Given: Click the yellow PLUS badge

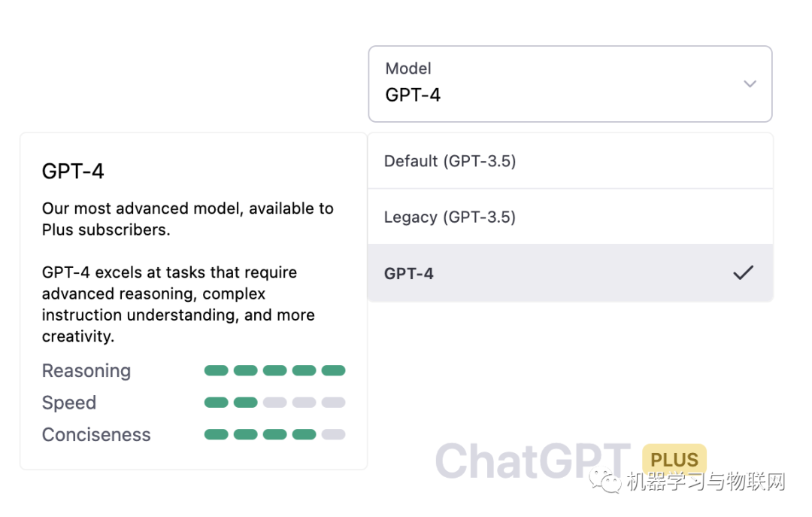Looking at the screenshot, I should 674,460.
